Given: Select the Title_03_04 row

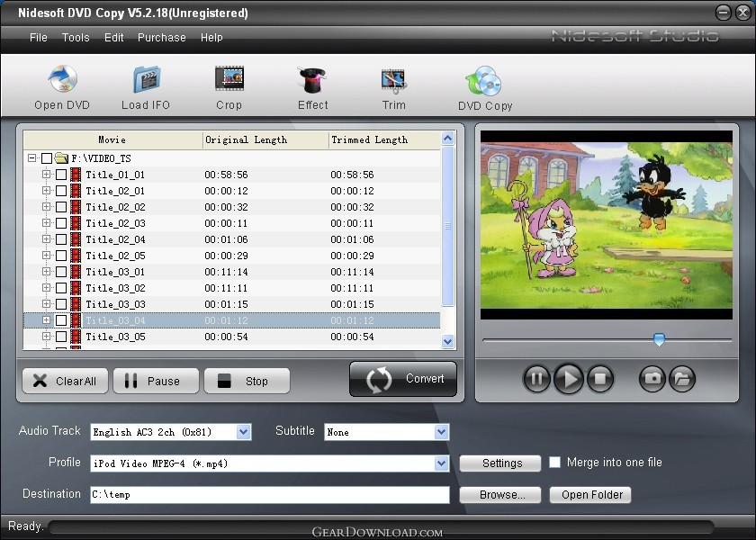Looking at the screenshot, I should click(231, 320).
